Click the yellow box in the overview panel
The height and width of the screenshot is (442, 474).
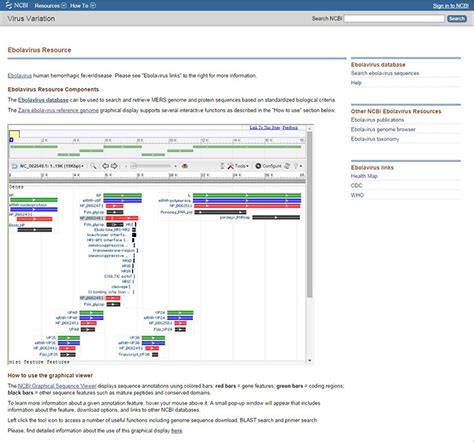pos(14,134)
